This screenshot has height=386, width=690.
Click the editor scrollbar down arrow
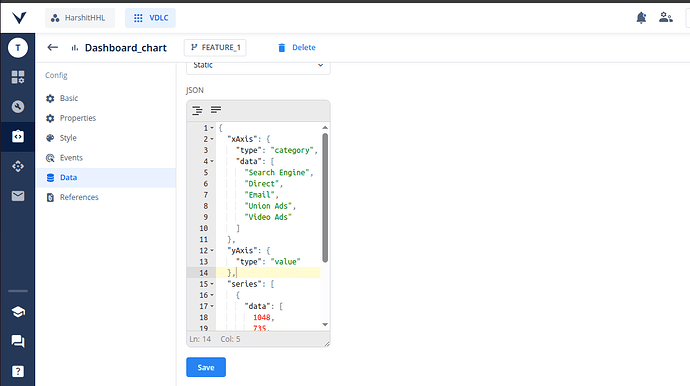click(x=325, y=325)
